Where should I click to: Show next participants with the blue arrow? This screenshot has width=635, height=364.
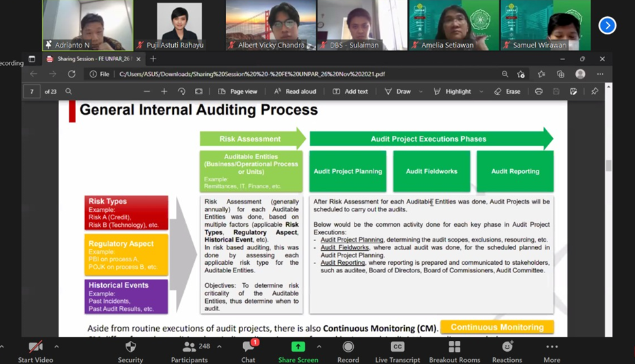[x=607, y=25]
